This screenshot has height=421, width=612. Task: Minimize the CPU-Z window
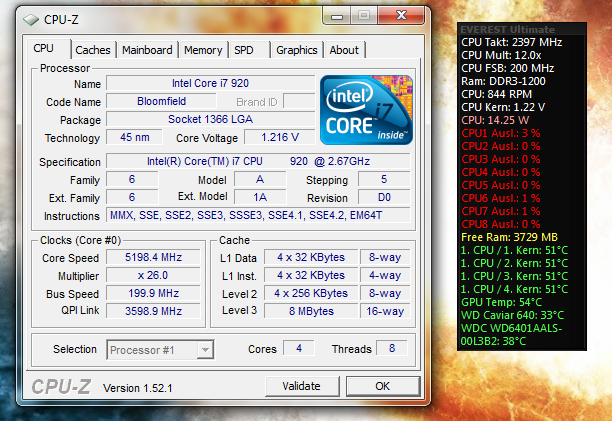tap(336, 16)
